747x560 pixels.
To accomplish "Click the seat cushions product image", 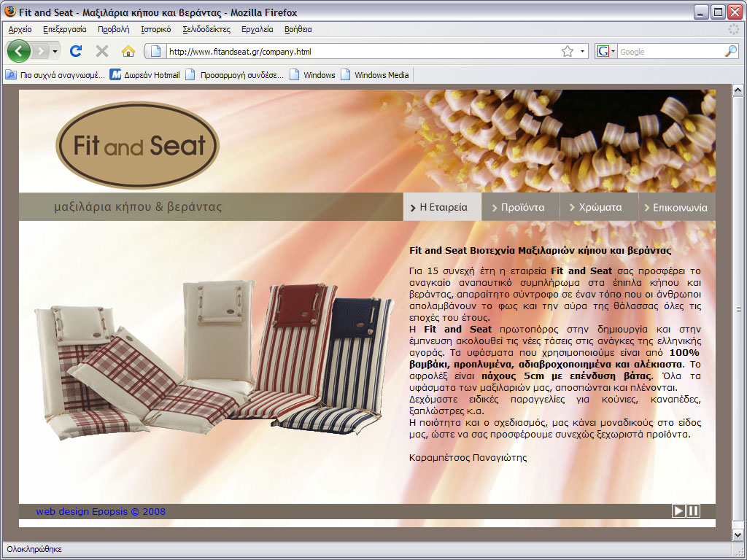I will 214,359.
